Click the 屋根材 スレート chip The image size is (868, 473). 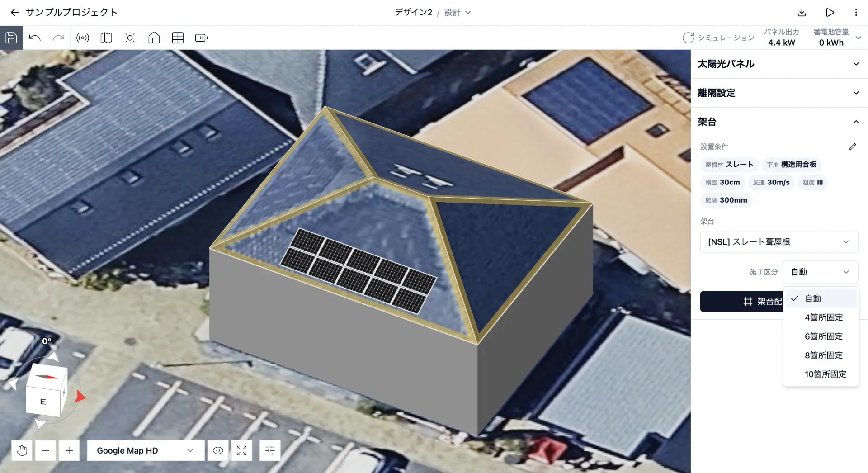pos(729,165)
